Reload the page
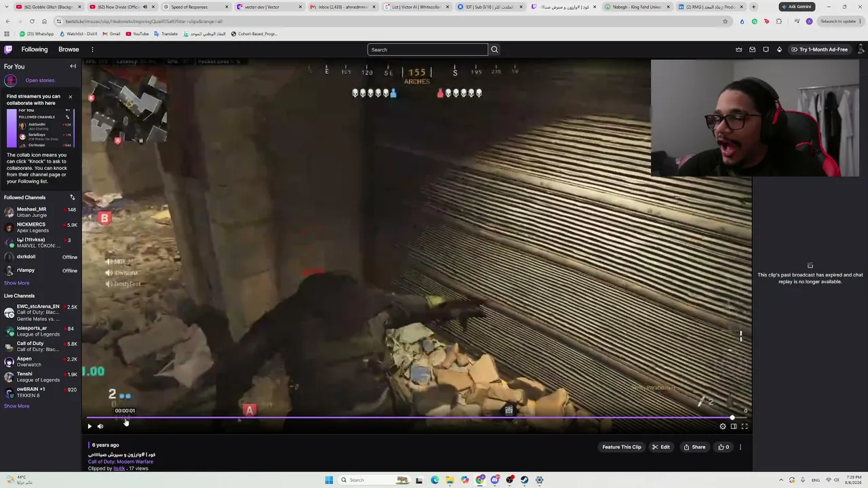The image size is (868, 488). (32, 21)
